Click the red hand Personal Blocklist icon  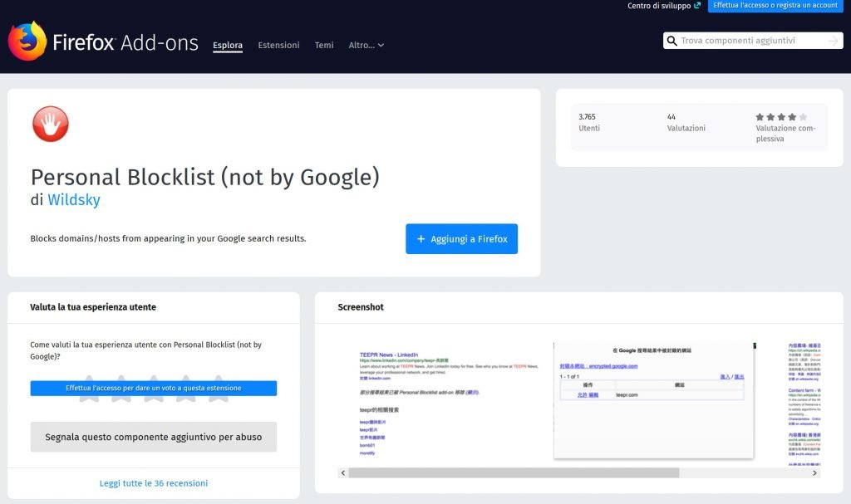tap(51, 124)
